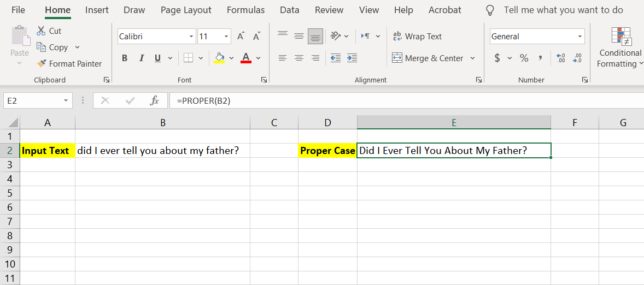Viewport: 644px width, 285px height.
Task: Open the Alignment dialog launcher
Action: [x=478, y=80]
